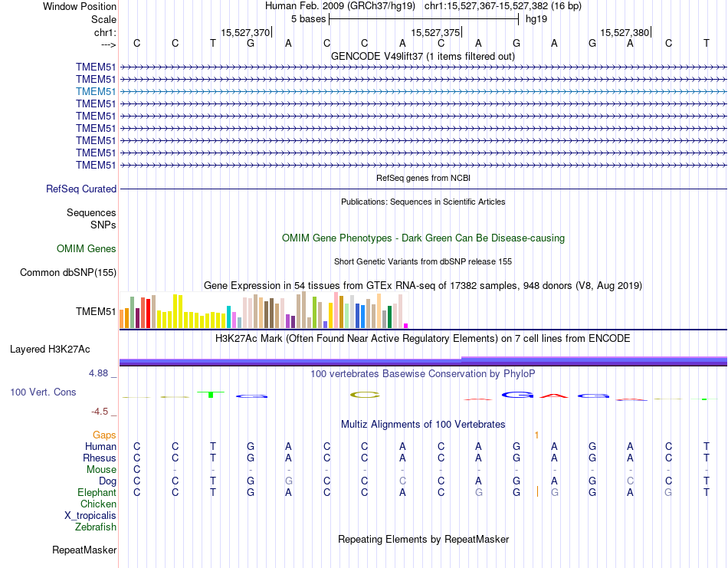Viewport: 728px width, 568px height.
Task: Open 'Publications: Sequences in Scientific Articles' title
Action: point(423,202)
